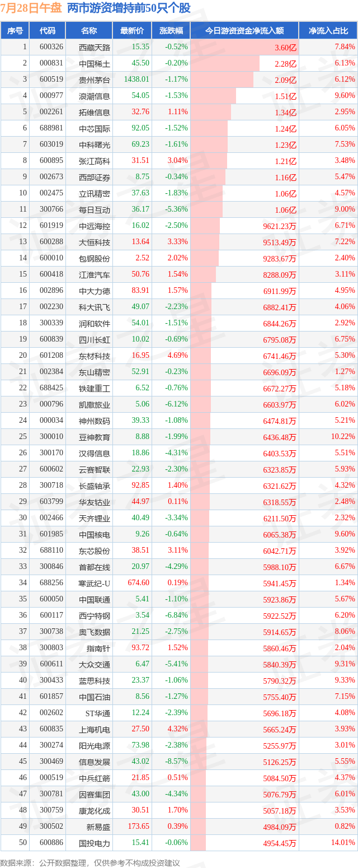This screenshot has height=868, width=358.
Task: Select stock name 寒武纪-U
Action: 95,584
